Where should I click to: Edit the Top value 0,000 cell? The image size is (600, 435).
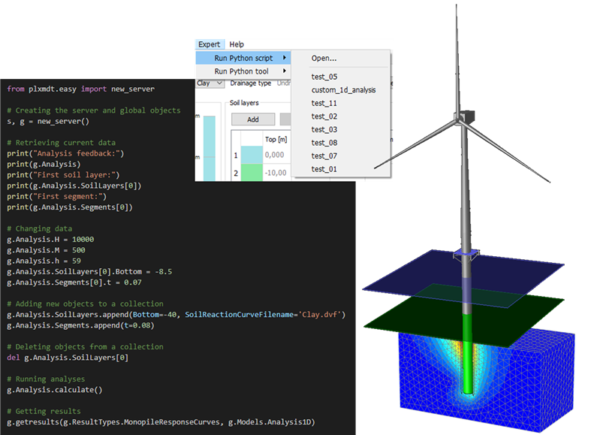click(x=274, y=155)
